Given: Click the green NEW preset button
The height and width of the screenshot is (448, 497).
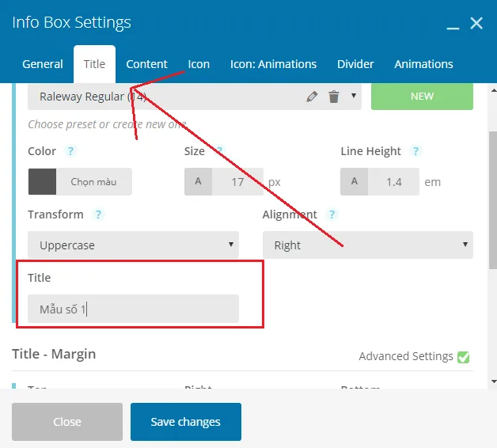Looking at the screenshot, I should click(422, 96).
